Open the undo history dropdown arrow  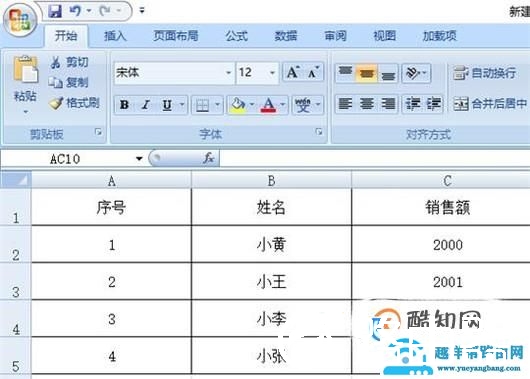[x=89, y=11]
